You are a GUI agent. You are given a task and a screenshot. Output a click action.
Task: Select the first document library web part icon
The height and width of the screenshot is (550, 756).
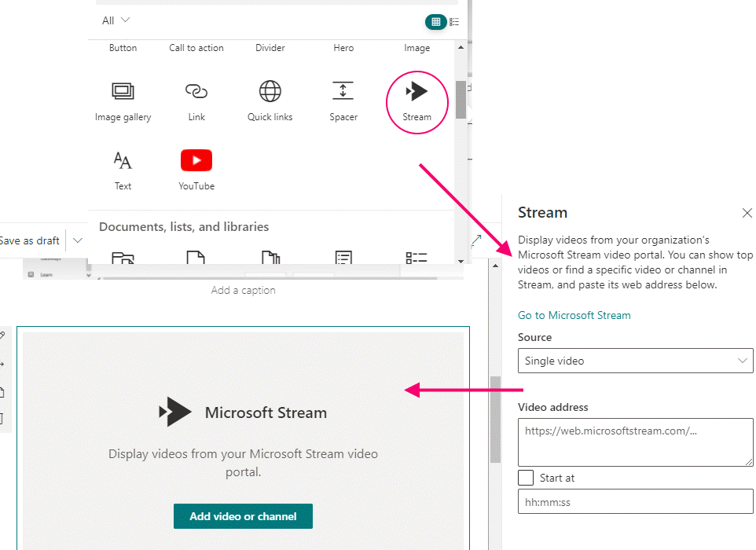(x=123, y=258)
